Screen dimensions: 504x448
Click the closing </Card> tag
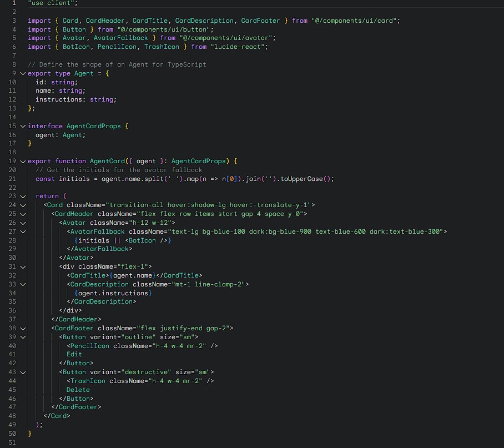(x=57, y=416)
